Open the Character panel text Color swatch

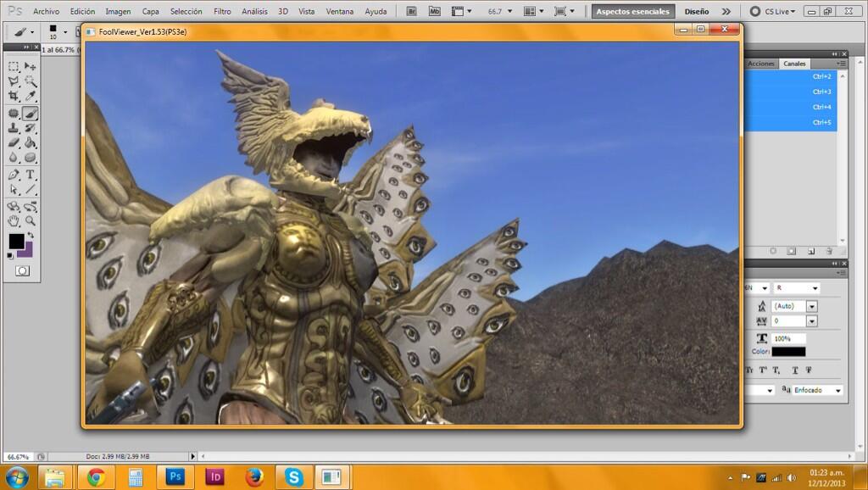point(788,352)
